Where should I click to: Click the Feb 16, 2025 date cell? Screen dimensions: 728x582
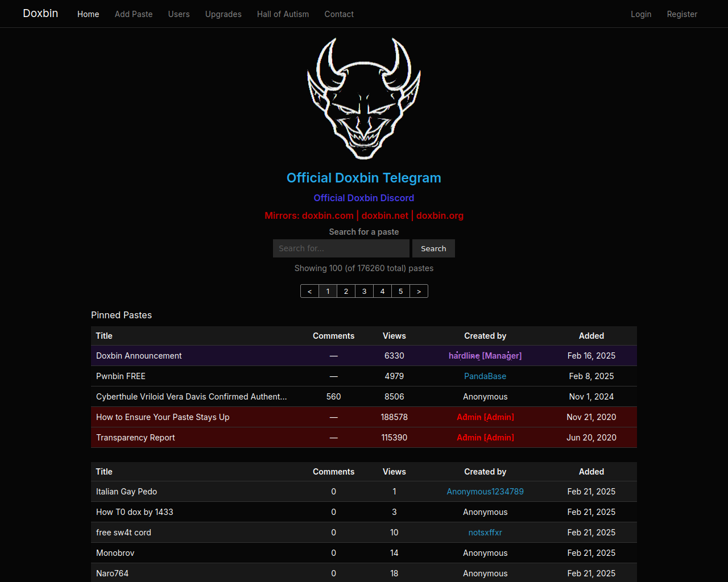pyautogui.click(x=591, y=356)
